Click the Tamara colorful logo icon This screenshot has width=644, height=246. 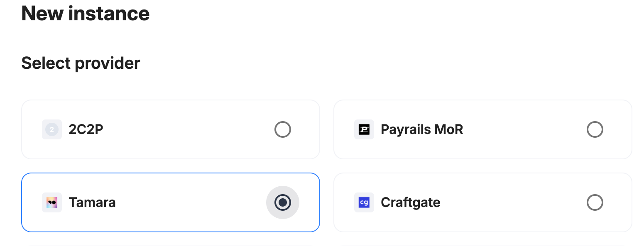pos(52,202)
